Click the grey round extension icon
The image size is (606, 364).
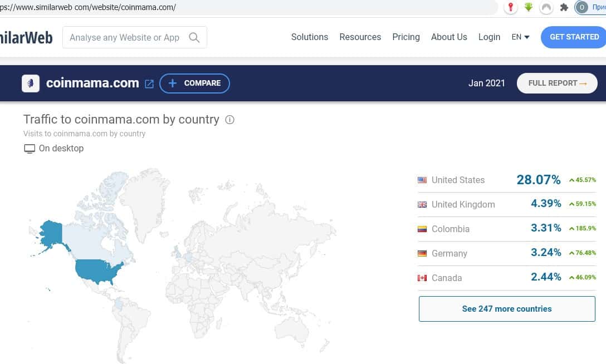point(546,7)
